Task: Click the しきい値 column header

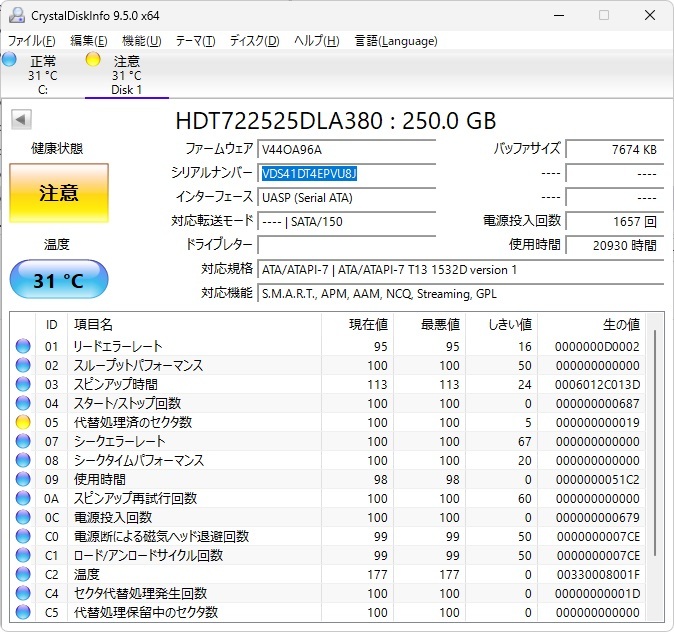Action: (502, 325)
